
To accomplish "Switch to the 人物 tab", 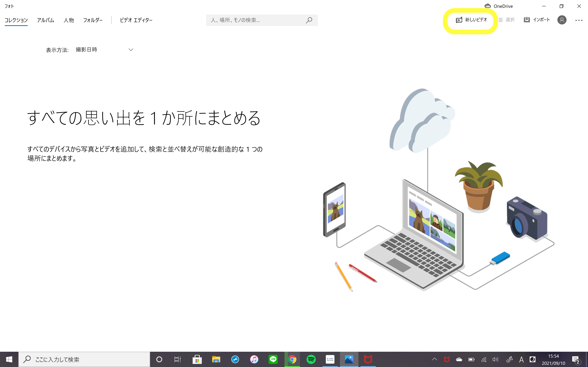I will [69, 20].
